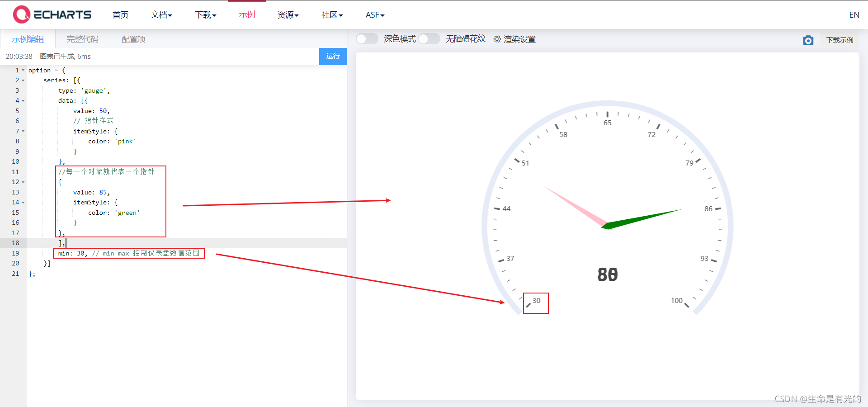Image resolution: width=868 pixels, height=407 pixels.
Task: Switch to the 完整代码 tab
Action: pyautogui.click(x=82, y=39)
